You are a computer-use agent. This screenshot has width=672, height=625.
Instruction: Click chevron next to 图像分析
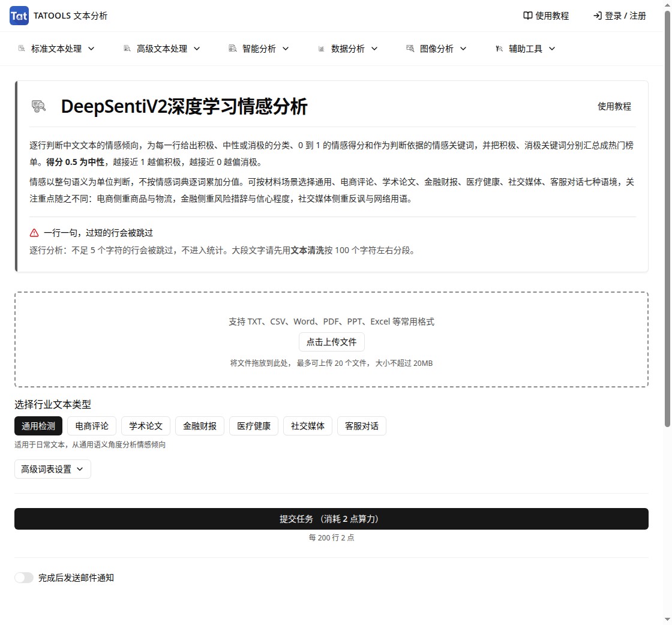coord(463,49)
